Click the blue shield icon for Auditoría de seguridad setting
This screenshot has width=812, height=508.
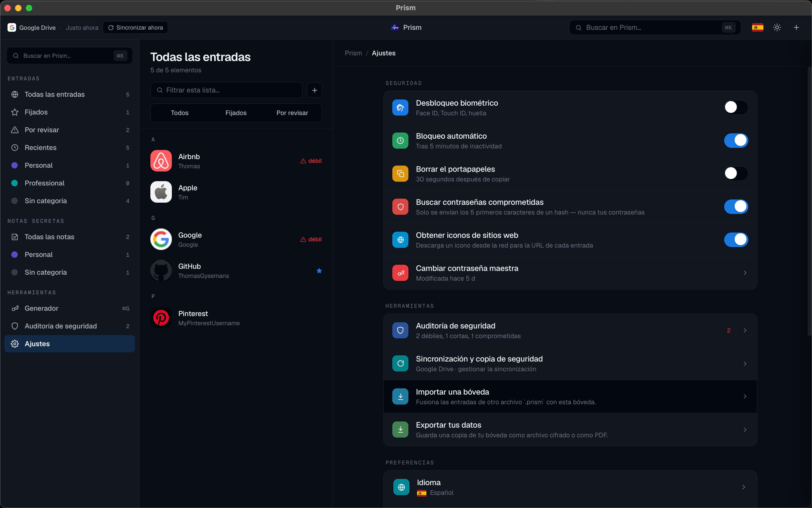point(400,330)
